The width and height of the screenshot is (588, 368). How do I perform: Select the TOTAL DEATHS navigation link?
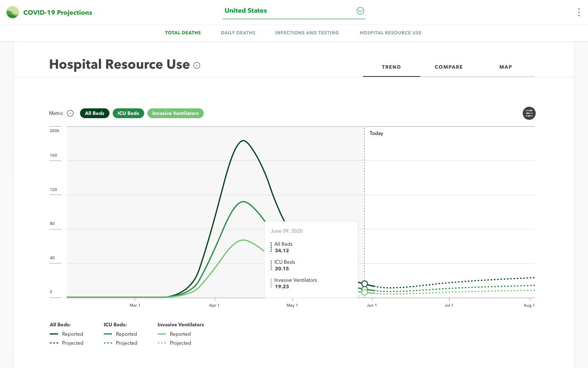(183, 33)
